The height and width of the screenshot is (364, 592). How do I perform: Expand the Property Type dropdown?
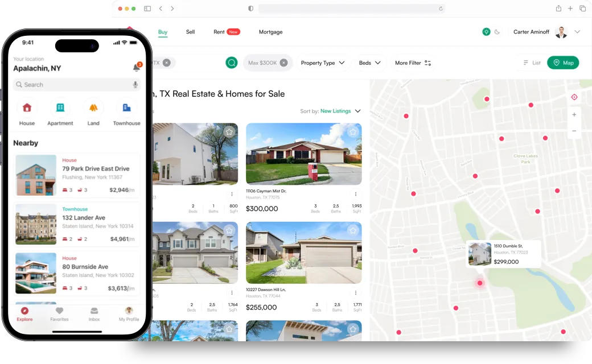point(323,63)
